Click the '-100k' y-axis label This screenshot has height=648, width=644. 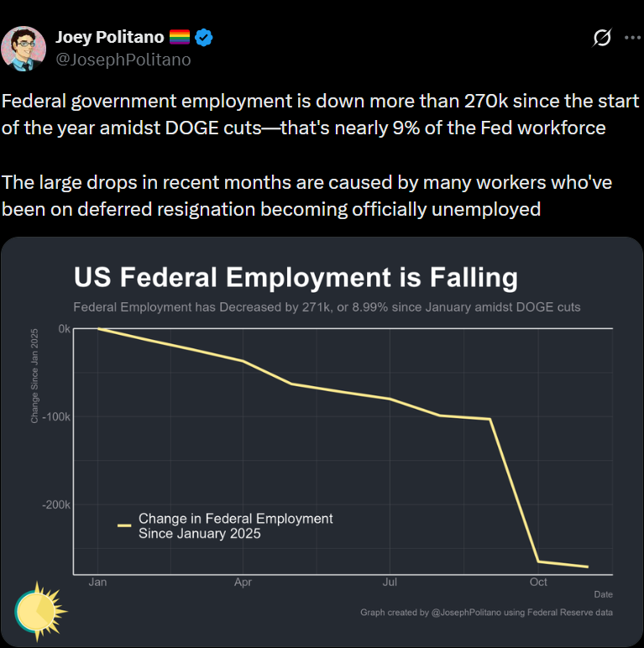coord(55,417)
